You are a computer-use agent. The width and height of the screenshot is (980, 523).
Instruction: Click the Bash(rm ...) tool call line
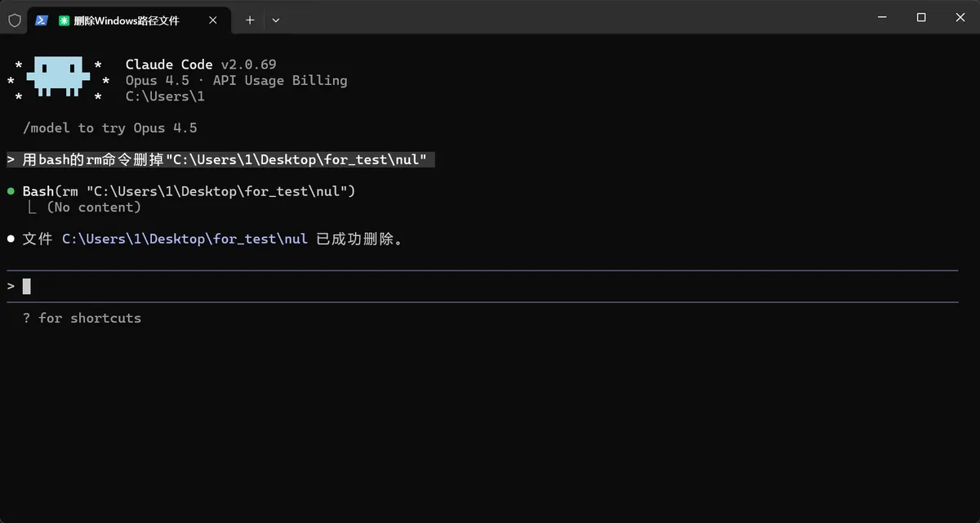pyautogui.click(x=189, y=191)
